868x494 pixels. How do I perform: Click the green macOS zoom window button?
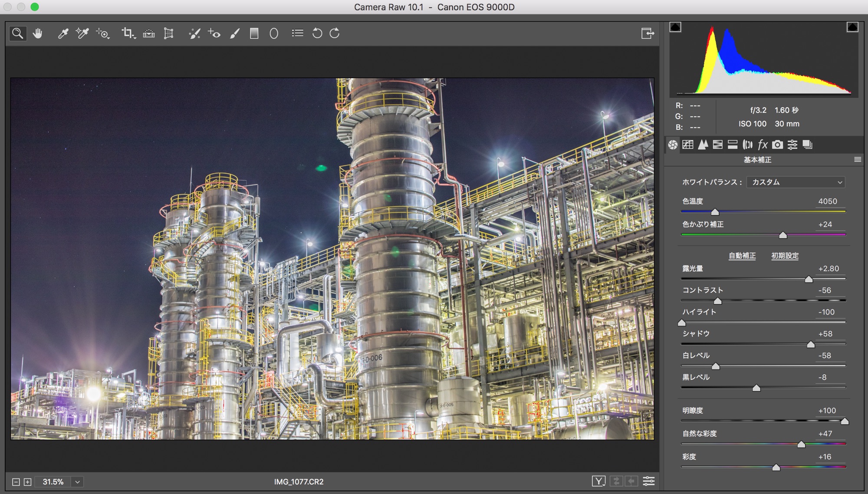click(35, 7)
